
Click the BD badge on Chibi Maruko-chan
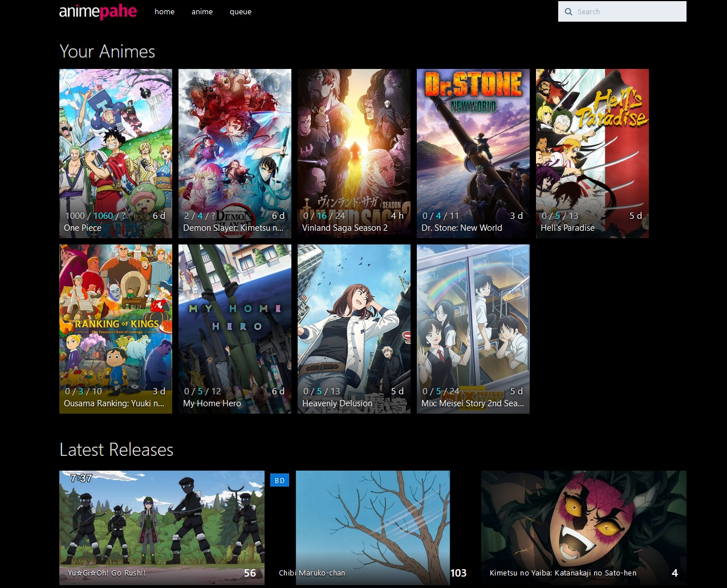tap(279, 480)
